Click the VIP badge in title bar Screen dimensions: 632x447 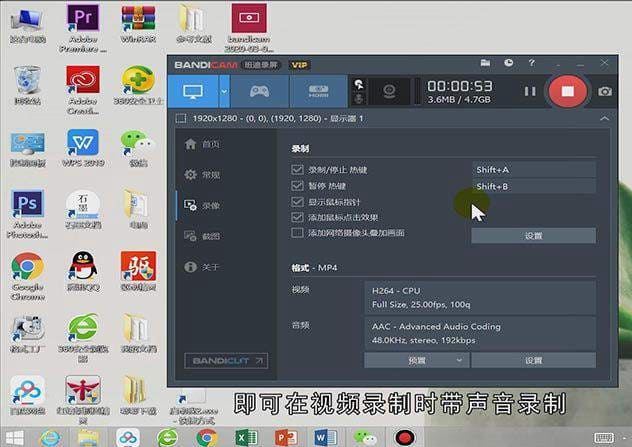pos(299,65)
